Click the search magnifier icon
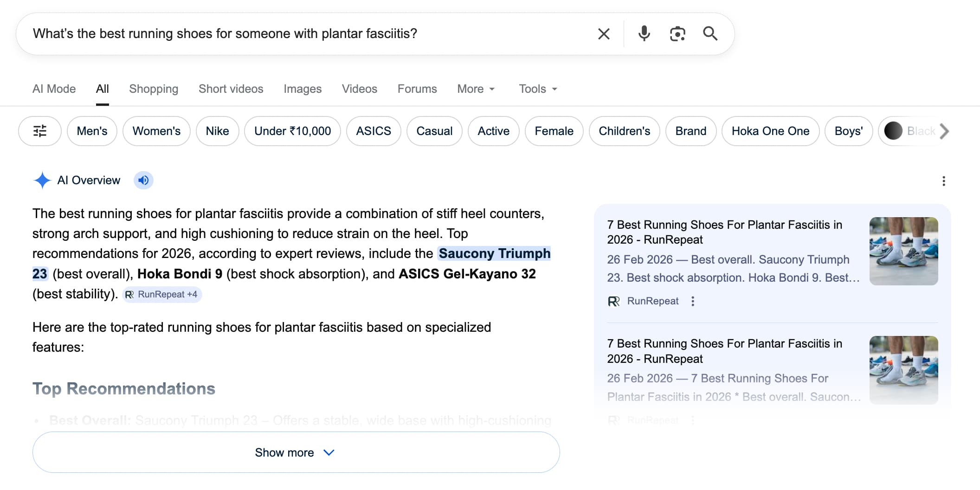 tap(710, 33)
